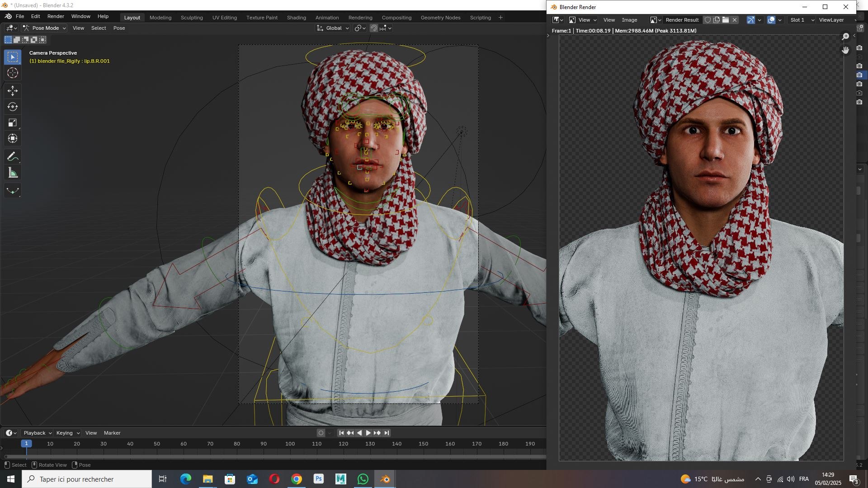868x488 pixels.
Task: Open Google Chrome from the taskbar
Action: [x=297, y=479]
